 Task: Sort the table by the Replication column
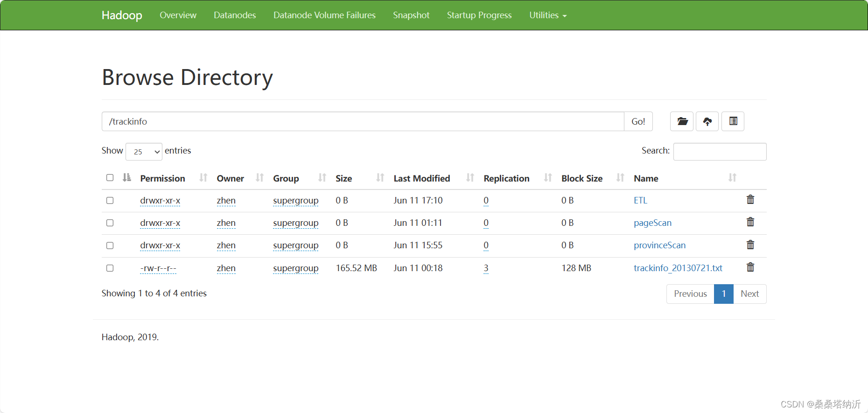[x=548, y=178]
